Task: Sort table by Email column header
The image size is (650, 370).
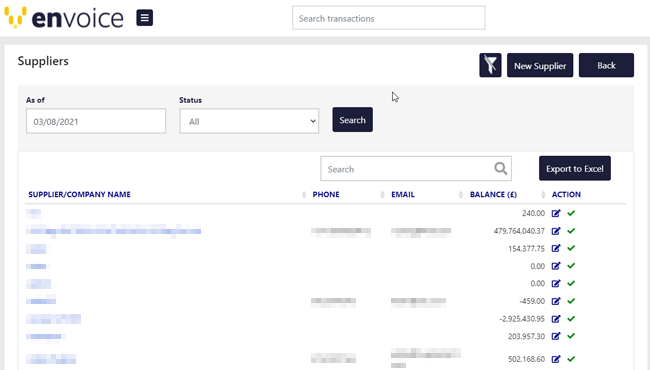Action: [x=403, y=194]
